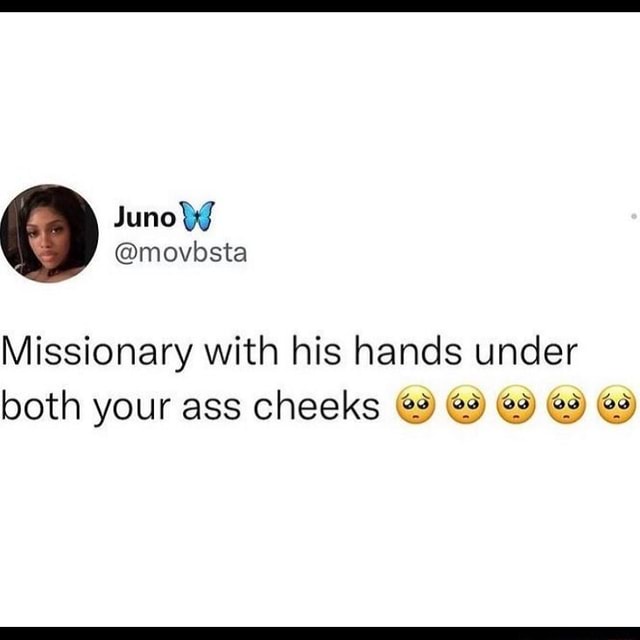This screenshot has height=640, width=640.
Task: Click the middle pleading face emoji
Action: coord(516,405)
